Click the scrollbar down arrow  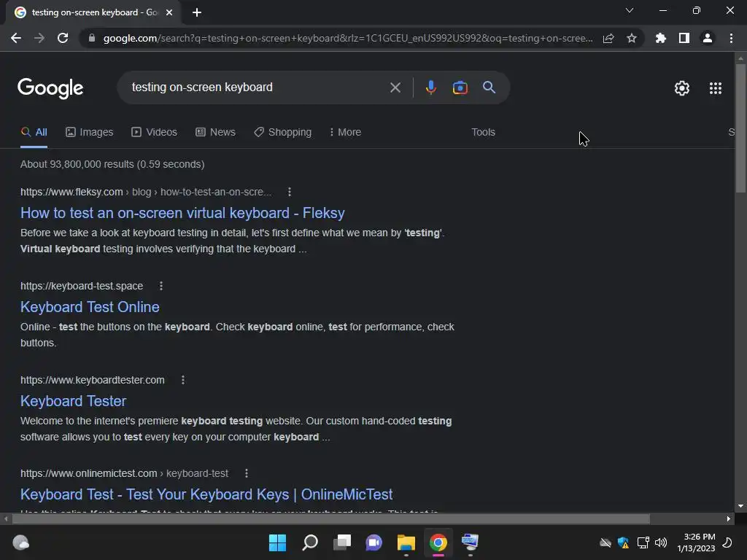click(740, 506)
